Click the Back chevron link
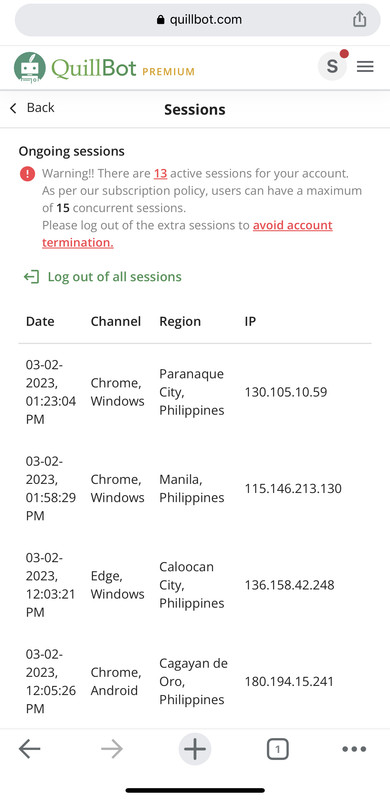The image size is (390, 800). coord(32,108)
